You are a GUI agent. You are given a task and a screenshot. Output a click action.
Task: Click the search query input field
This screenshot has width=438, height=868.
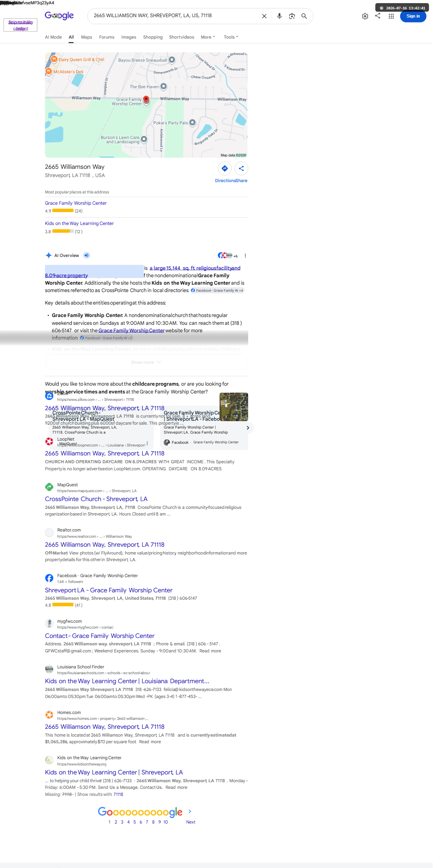click(x=175, y=16)
